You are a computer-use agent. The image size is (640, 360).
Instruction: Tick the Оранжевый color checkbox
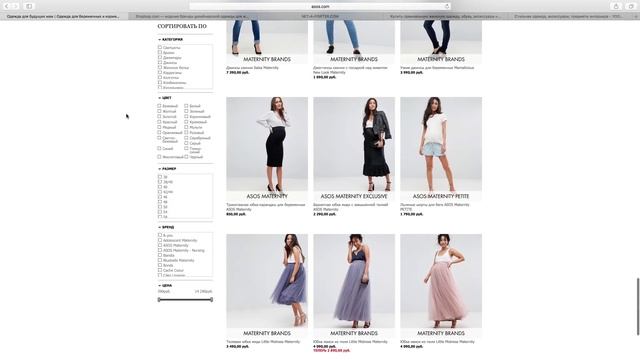point(160,132)
